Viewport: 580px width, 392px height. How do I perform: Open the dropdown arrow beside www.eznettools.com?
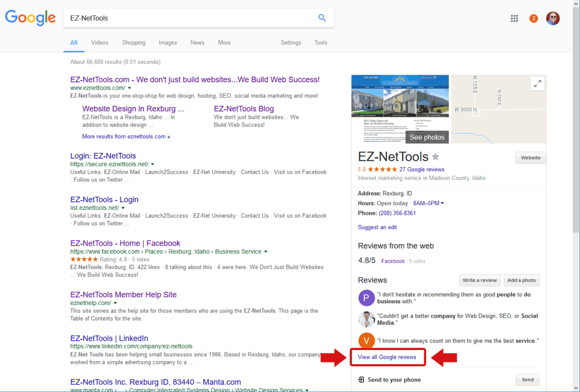click(x=130, y=88)
